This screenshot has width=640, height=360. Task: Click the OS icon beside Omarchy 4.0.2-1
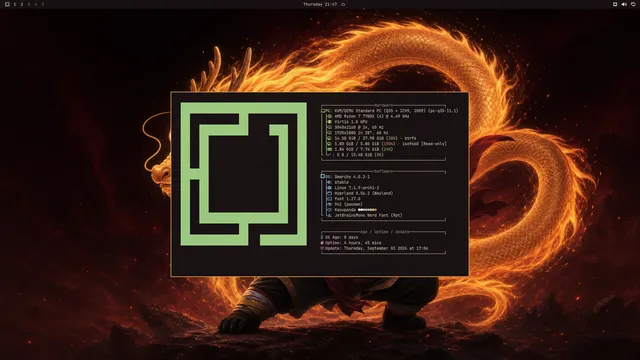click(x=323, y=176)
